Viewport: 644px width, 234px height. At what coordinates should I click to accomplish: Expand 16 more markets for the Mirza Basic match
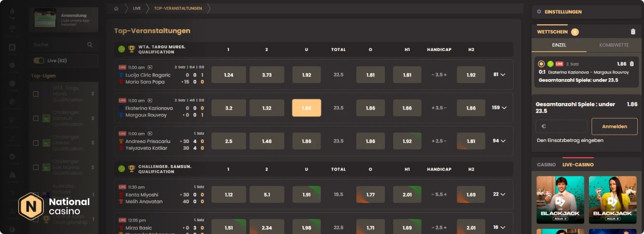500,227
